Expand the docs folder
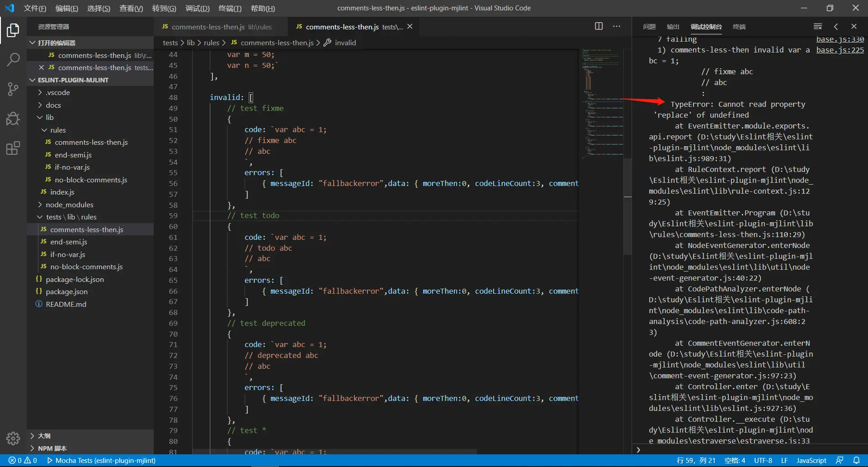 [x=53, y=105]
